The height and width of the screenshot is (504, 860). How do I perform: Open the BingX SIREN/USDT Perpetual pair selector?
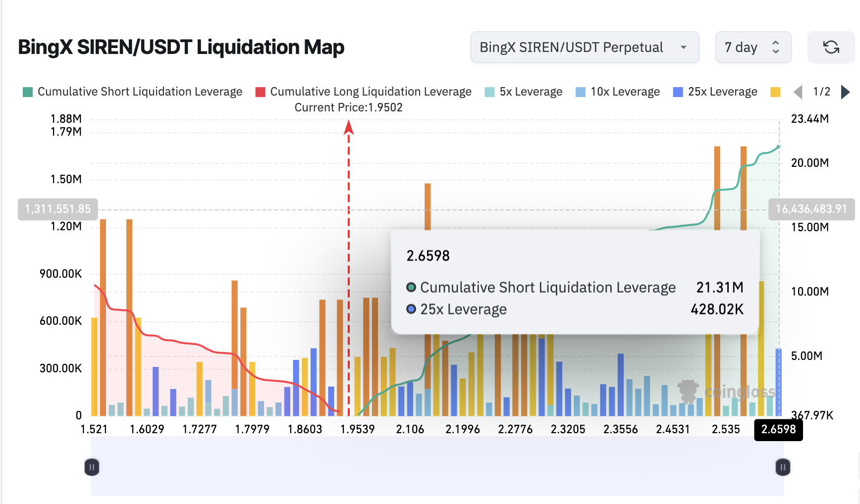click(x=585, y=47)
